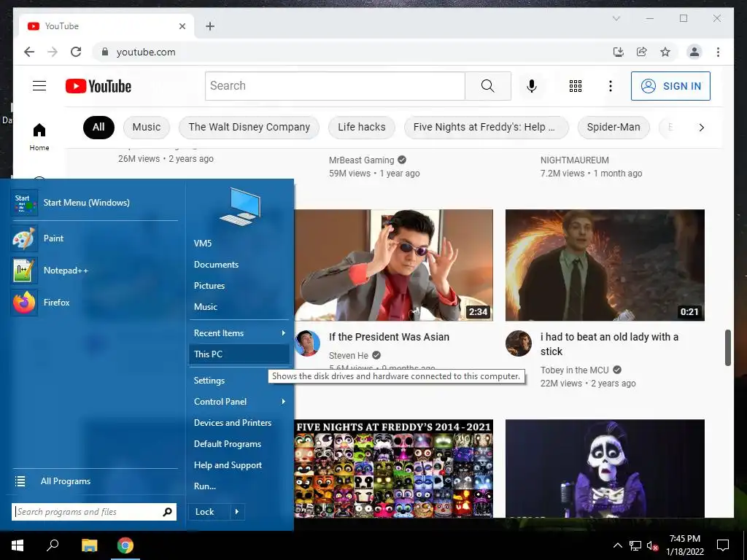Click the YouTube search input field
747x560 pixels.
(x=335, y=86)
